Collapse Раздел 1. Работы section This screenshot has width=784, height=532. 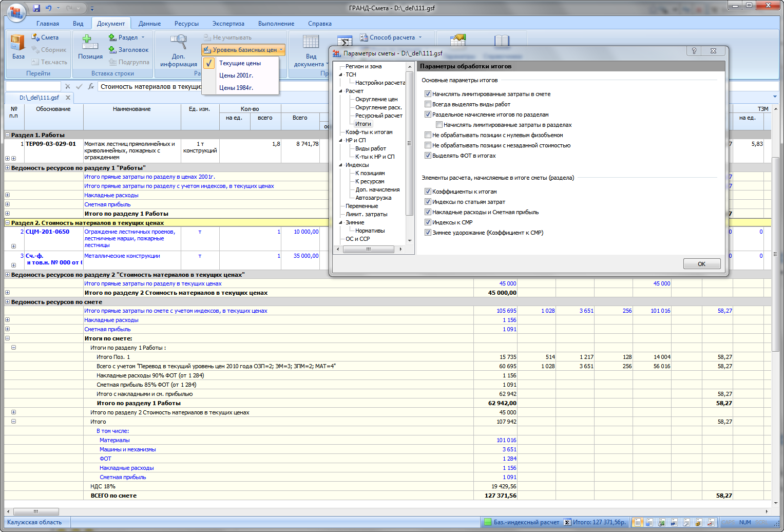8,135
